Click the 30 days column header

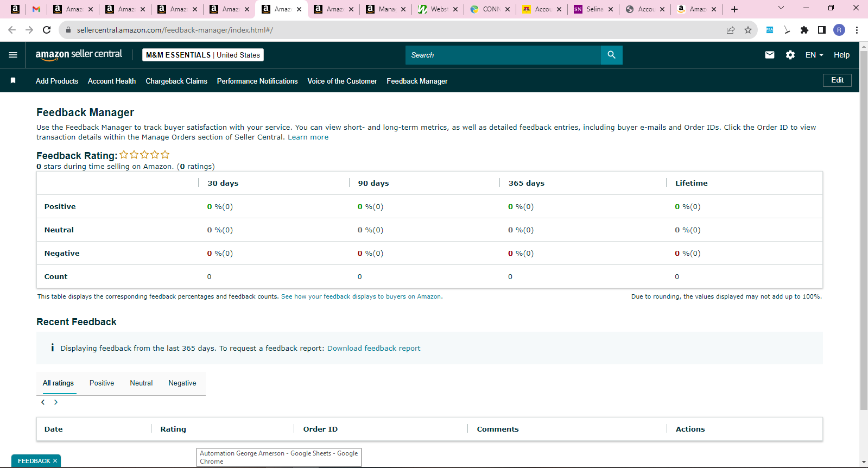click(223, 183)
